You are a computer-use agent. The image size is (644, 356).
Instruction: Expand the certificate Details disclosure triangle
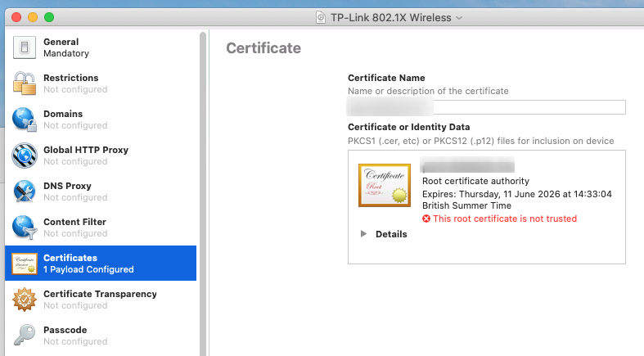[x=363, y=234]
